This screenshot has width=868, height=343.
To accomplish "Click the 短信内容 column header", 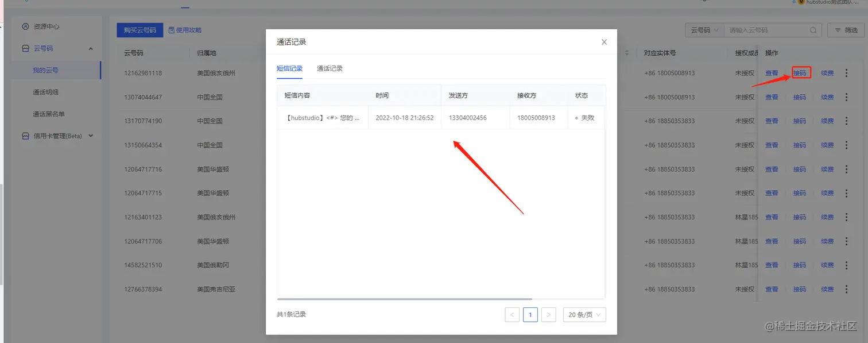I will coord(297,95).
